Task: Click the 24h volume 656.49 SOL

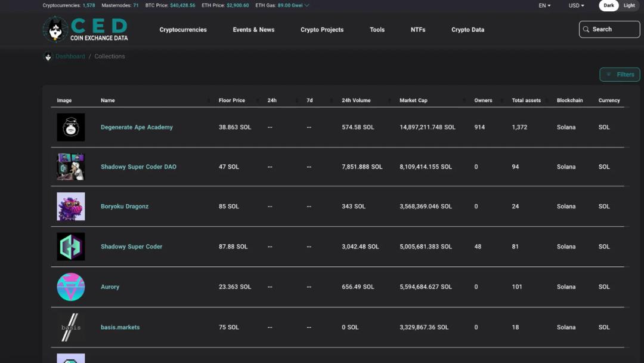Action: [358, 287]
